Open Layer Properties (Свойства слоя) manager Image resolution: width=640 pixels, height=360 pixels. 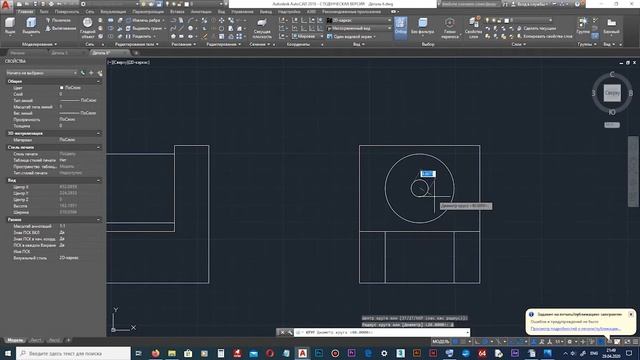click(473, 28)
